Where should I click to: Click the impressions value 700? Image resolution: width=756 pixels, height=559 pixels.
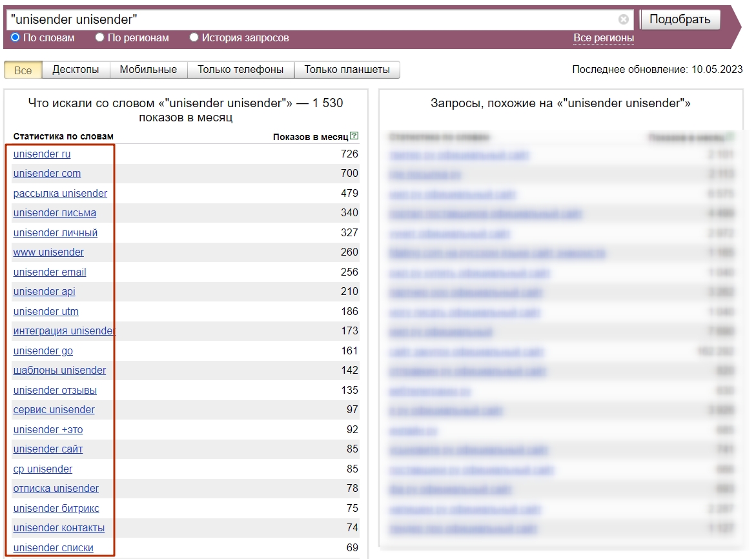(349, 174)
